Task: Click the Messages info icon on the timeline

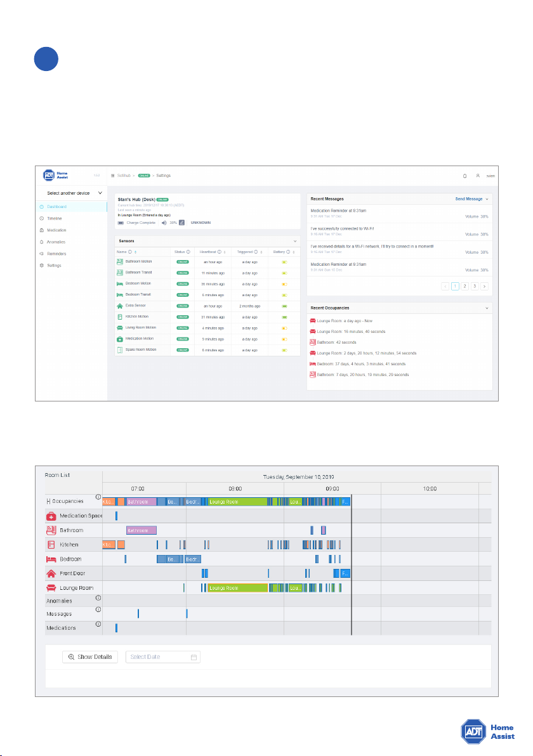Action: click(x=98, y=609)
